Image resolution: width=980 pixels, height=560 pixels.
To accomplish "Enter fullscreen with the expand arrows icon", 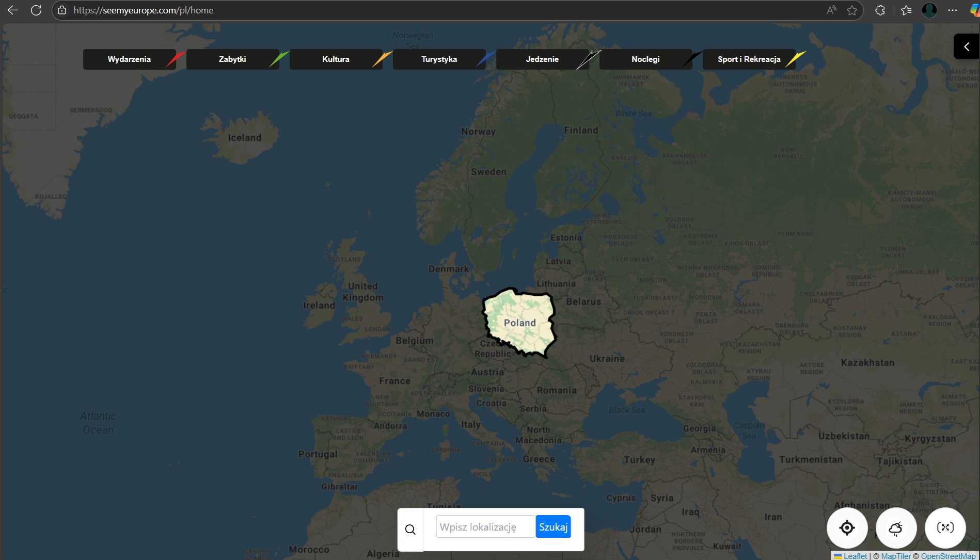I will 945,527.
